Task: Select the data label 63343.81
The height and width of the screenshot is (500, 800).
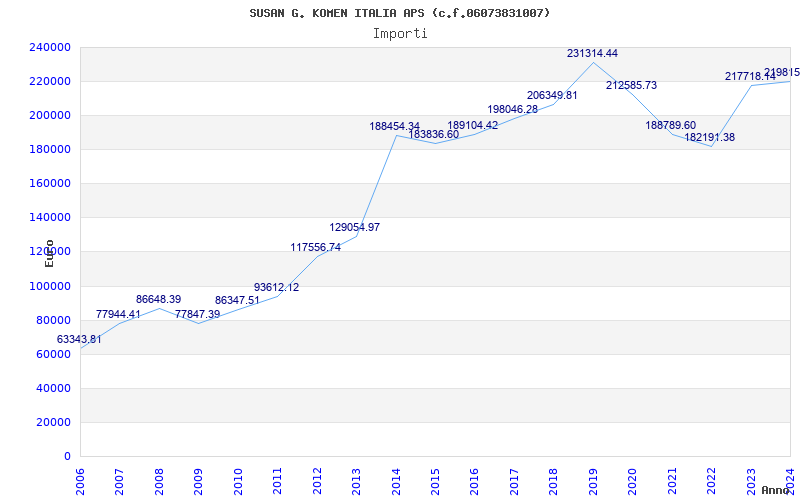Action: [x=79, y=339]
